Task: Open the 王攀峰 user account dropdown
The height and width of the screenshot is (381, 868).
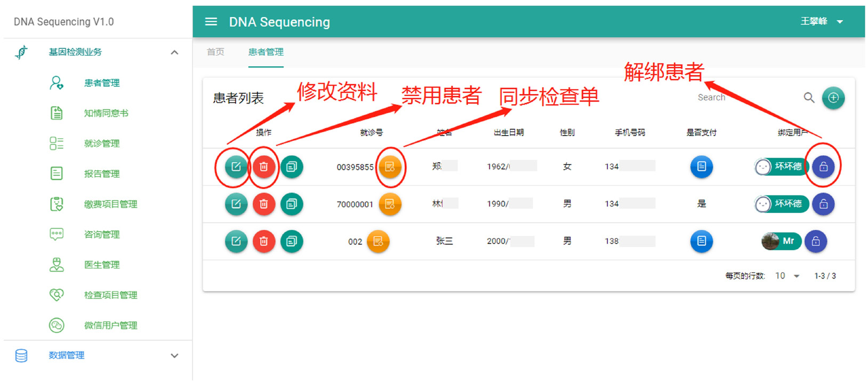Action: tap(822, 22)
